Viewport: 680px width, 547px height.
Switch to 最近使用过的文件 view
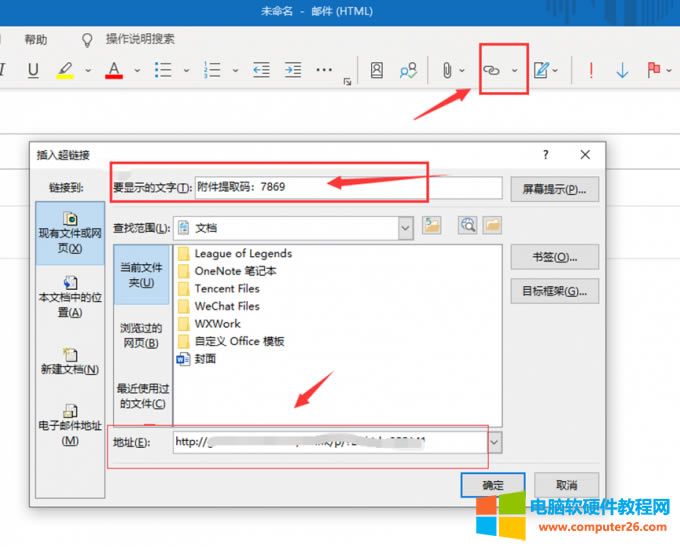click(x=143, y=396)
